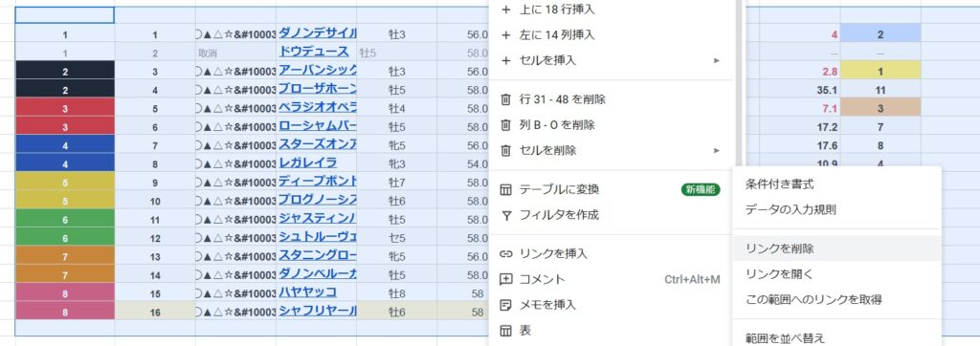Screen dimensions: 980x346
Task: Select red odds cell showing 2.8
Action: pos(800,71)
